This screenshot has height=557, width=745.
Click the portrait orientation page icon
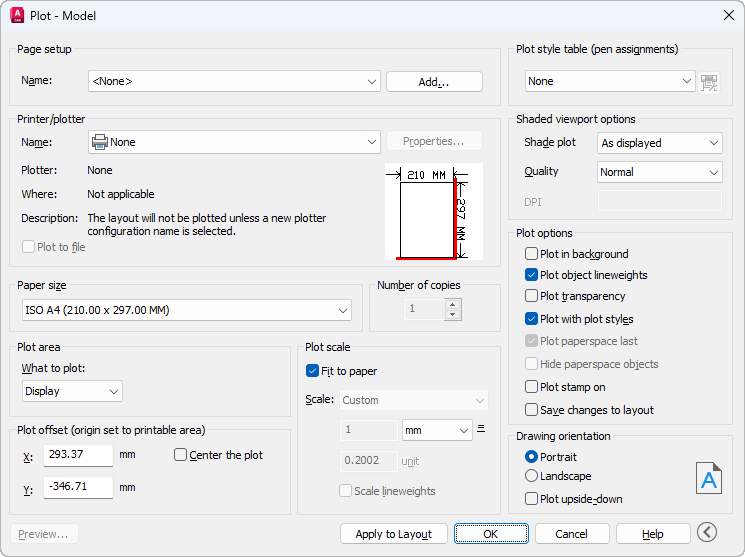pyautogui.click(x=708, y=479)
